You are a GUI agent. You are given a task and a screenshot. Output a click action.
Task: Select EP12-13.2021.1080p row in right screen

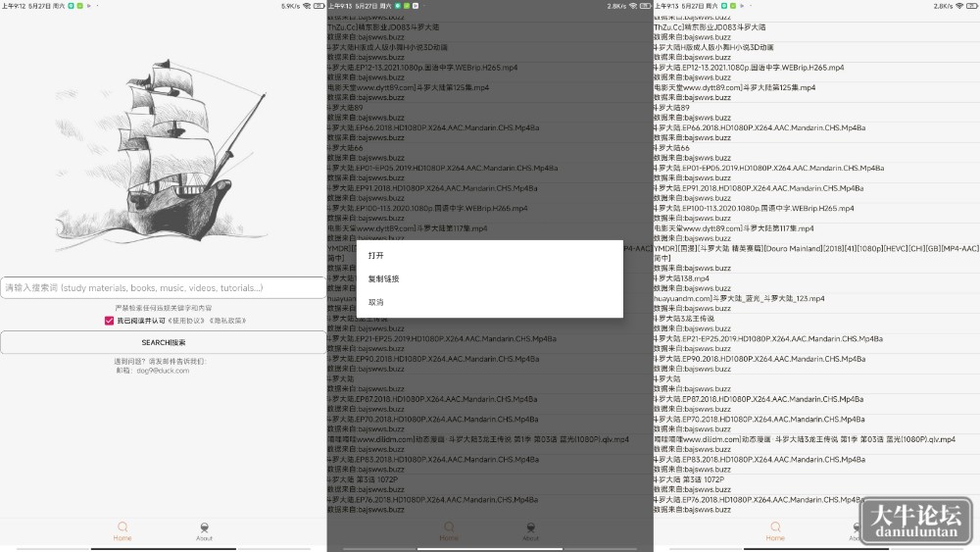[x=816, y=73]
